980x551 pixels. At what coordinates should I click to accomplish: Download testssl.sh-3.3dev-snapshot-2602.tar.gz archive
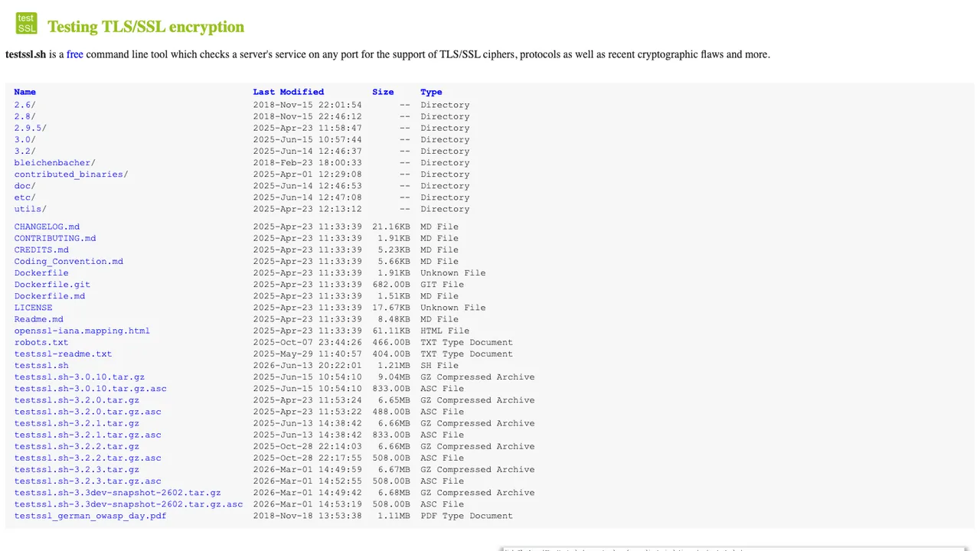tap(117, 492)
